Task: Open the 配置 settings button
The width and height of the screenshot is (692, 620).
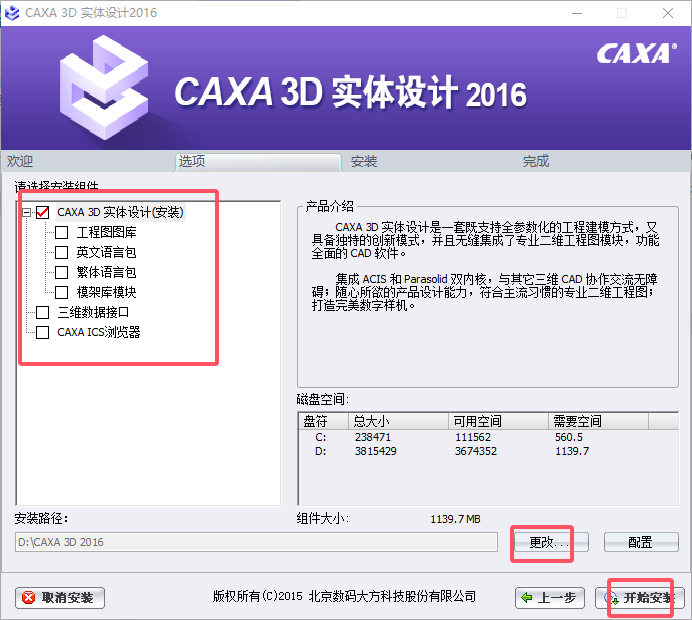Action: coord(640,542)
